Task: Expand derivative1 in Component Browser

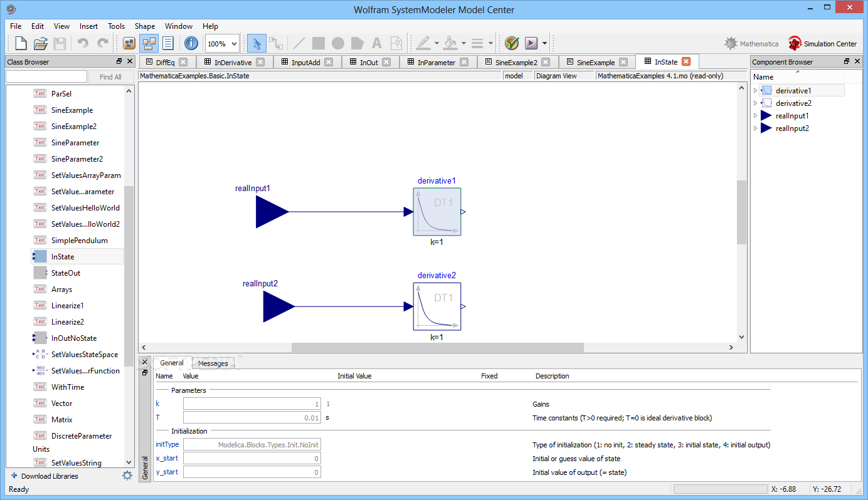Action: [755, 91]
